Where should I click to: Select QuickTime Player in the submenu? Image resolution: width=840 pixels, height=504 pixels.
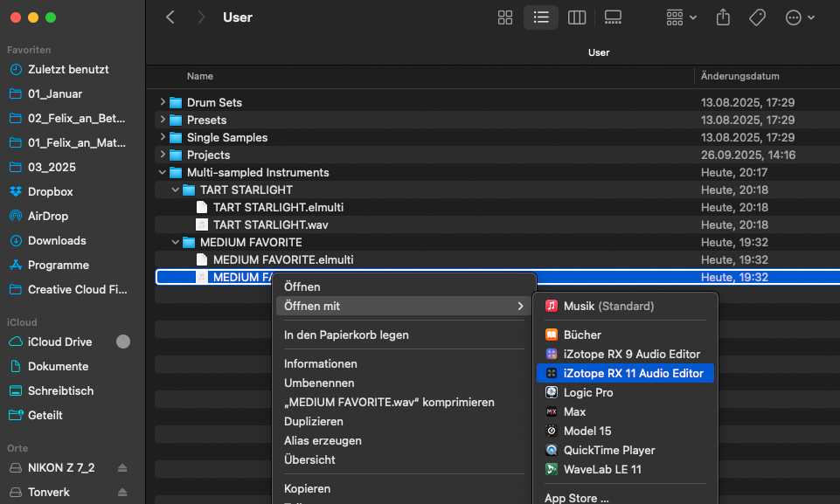pyautogui.click(x=608, y=450)
